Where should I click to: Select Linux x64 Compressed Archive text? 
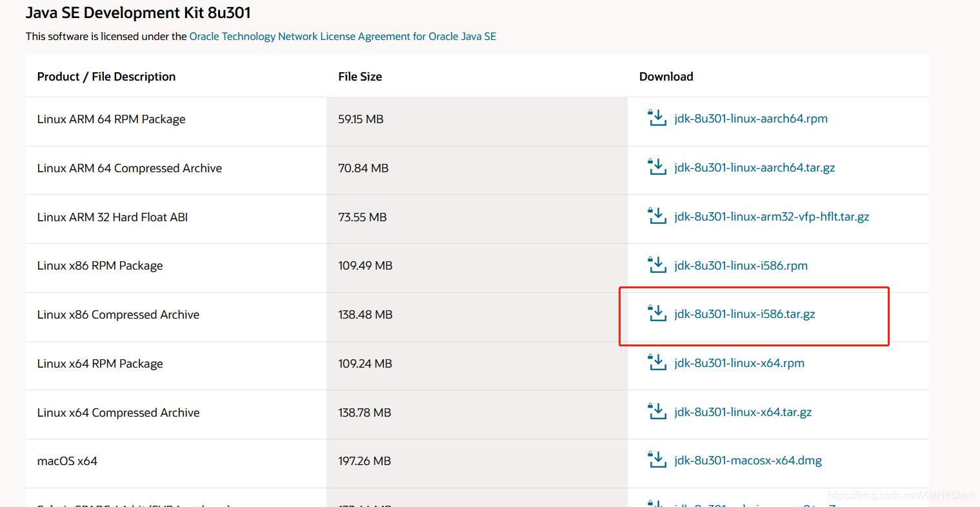click(x=118, y=413)
